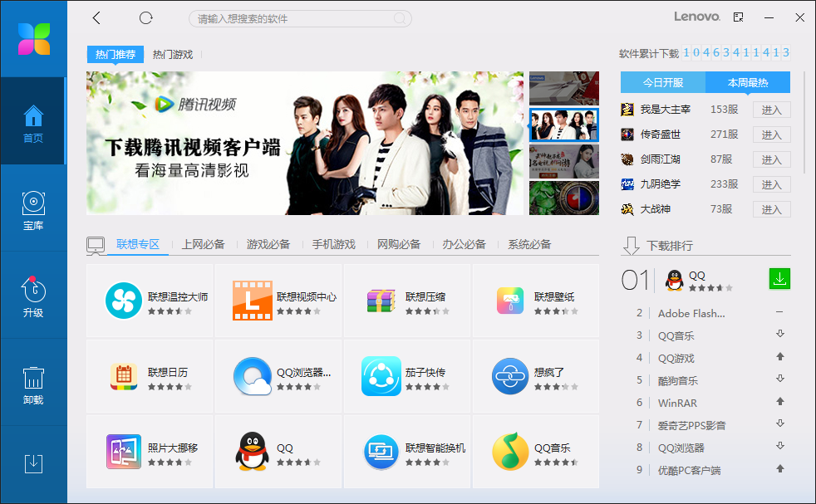816x504 pixels.
Task: Open the download manager icon at sidebar bottom
Action: [33, 463]
